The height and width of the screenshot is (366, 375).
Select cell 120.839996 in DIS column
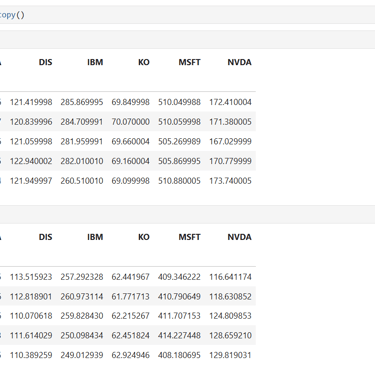pyautogui.click(x=31, y=122)
